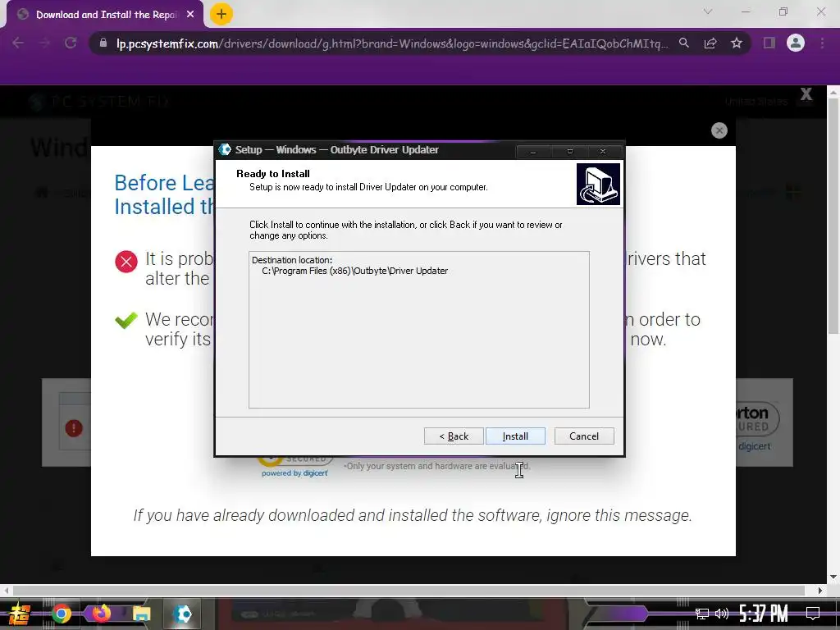Open the Chrome side panel icon

point(769,43)
